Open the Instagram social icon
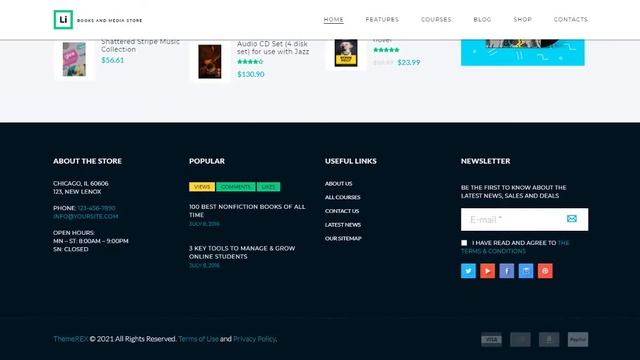This screenshot has width=640, height=360. click(x=526, y=271)
